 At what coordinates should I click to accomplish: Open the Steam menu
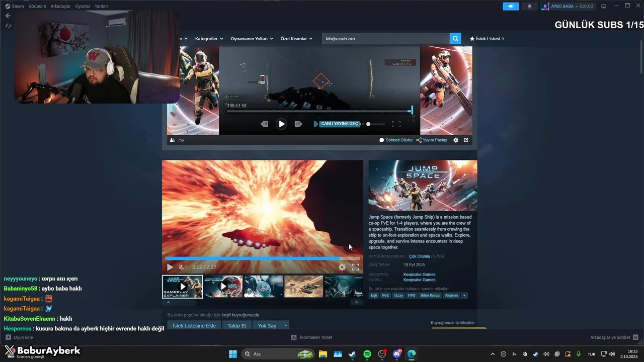coord(15,6)
